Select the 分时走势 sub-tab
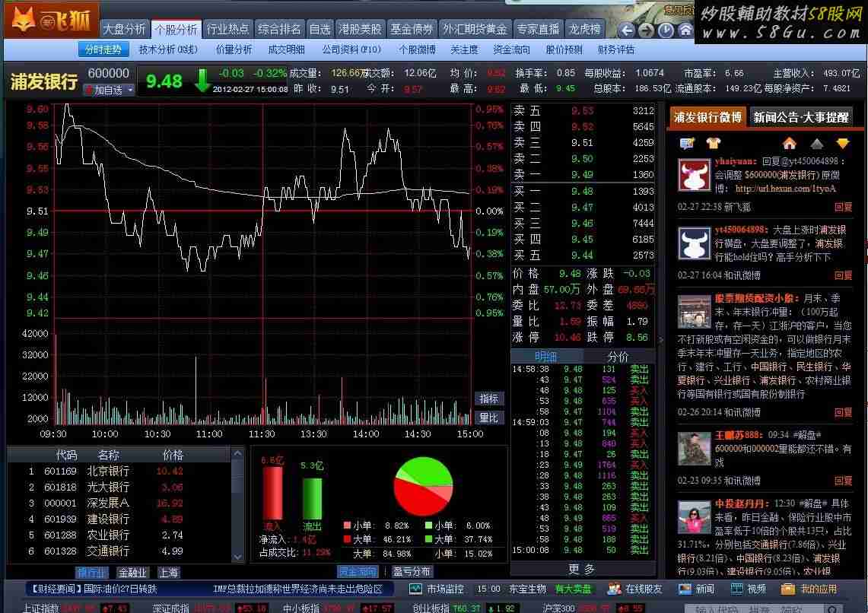Image resolution: width=868 pixels, height=613 pixels. [103, 49]
